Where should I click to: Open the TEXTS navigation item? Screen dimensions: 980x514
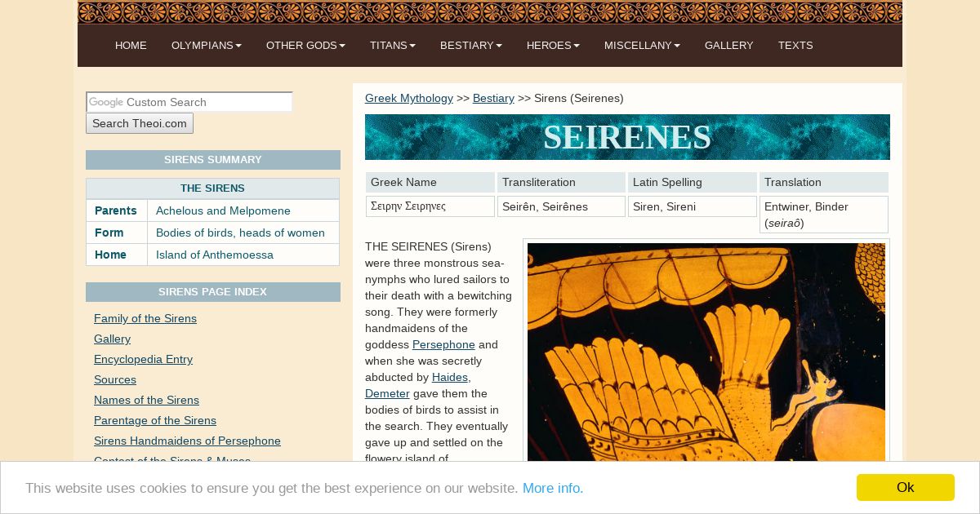[795, 46]
